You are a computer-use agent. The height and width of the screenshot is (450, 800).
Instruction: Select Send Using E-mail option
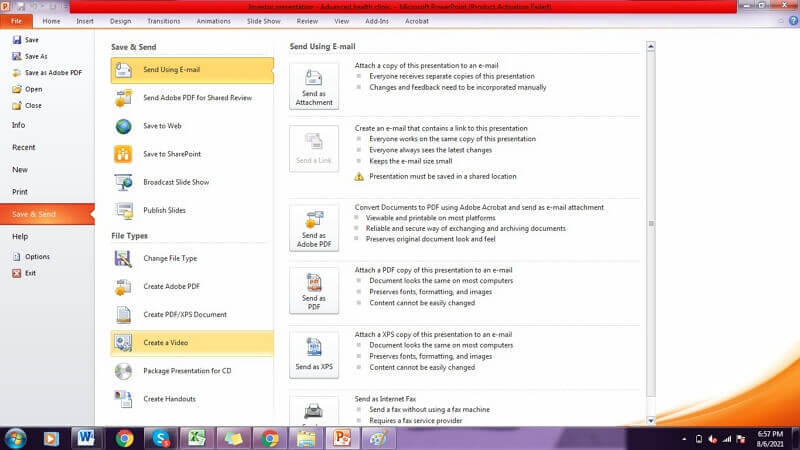tap(192, 70)
